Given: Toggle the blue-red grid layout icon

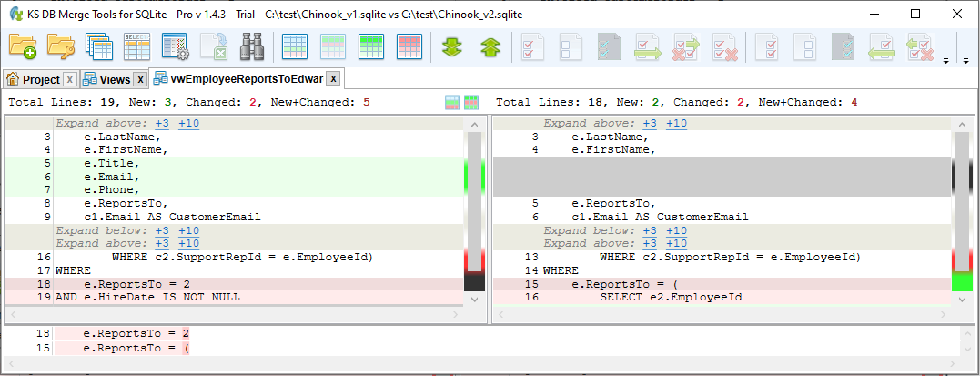Looking at the screenshot, I should (x=452, y=103).
